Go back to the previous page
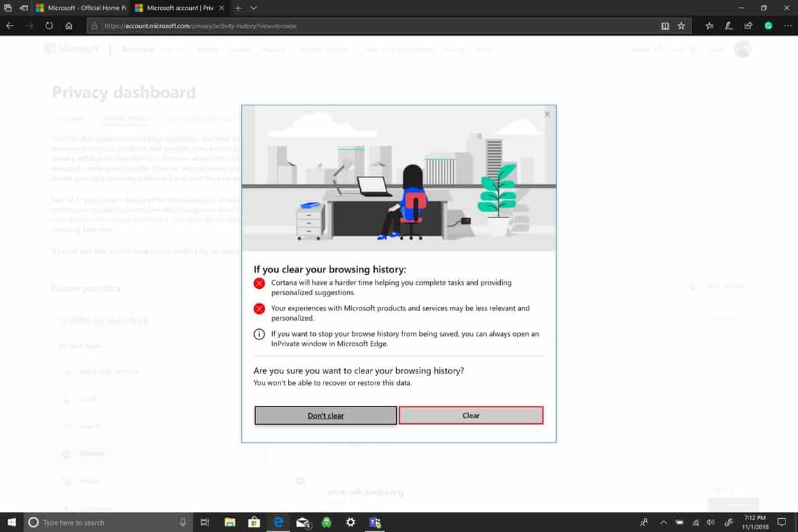This screenshot has height=532, width=798. click(x=10, y=26)
